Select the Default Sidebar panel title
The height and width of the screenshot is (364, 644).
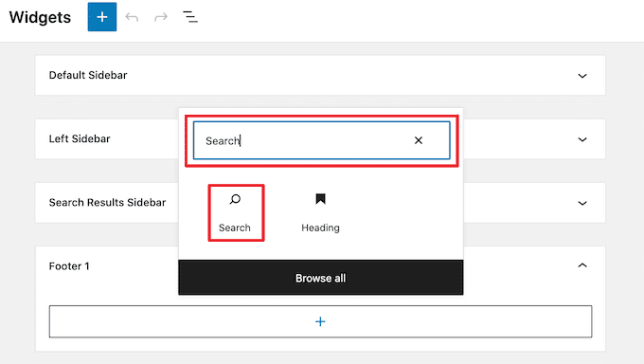[x=88, y=75]
